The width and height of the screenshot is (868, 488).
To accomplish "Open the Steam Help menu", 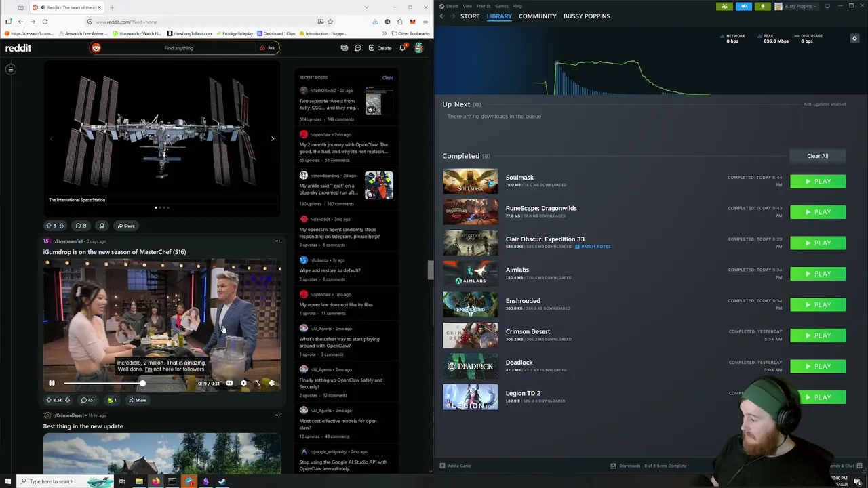I will 517,6.
